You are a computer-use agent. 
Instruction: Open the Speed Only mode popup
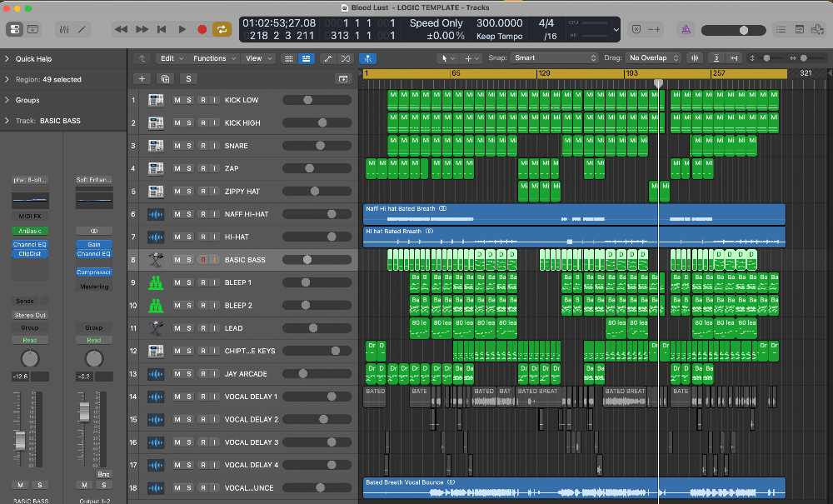(x=436, y=23)
